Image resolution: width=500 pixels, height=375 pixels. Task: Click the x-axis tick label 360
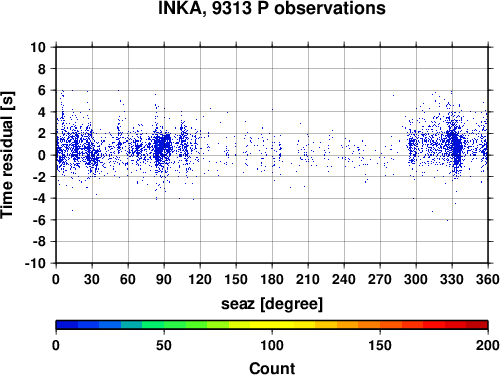488,279
